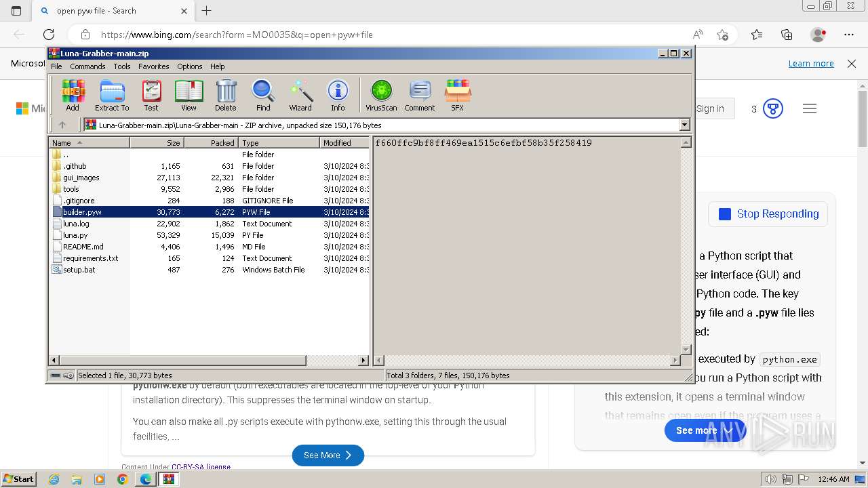This screenshot has height=488, width=868.
Task: Open browser Favorites list icon
Action: pos(757,35)
